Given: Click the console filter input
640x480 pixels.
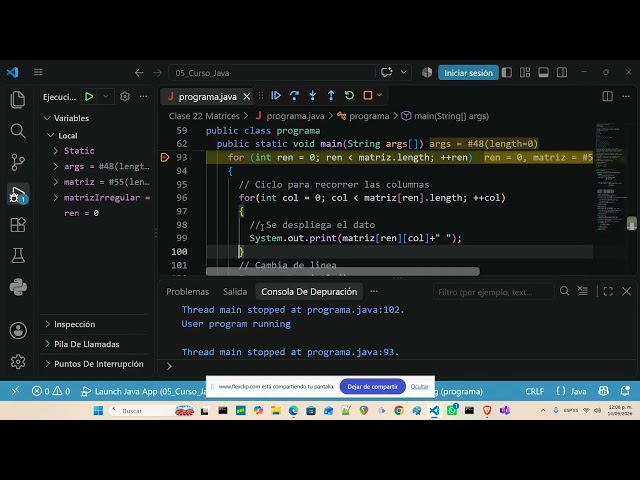Looking at the screenshot, I should pyautogui.click(x=493, y=292).
